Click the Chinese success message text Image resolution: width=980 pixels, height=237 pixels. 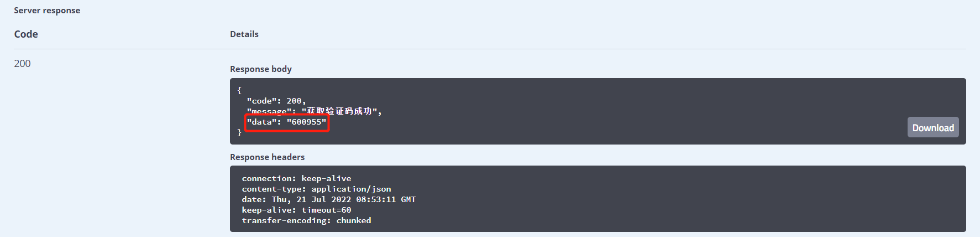[339, 111]
